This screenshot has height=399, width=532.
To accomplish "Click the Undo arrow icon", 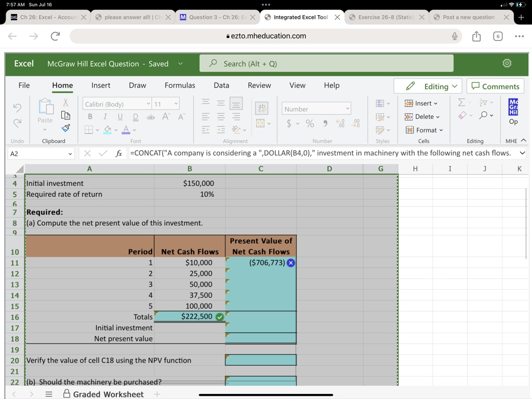I will click(x=17, y=108).
